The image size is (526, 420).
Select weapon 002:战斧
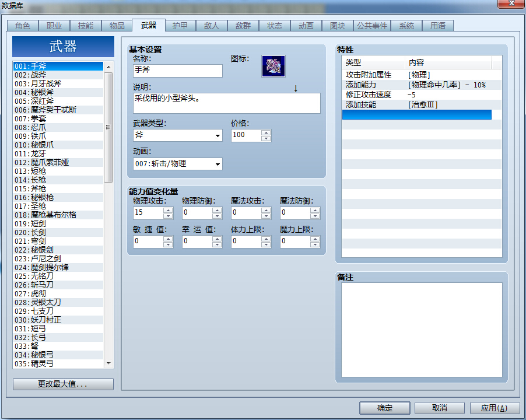pyautogui.click(x=58, y=75)
